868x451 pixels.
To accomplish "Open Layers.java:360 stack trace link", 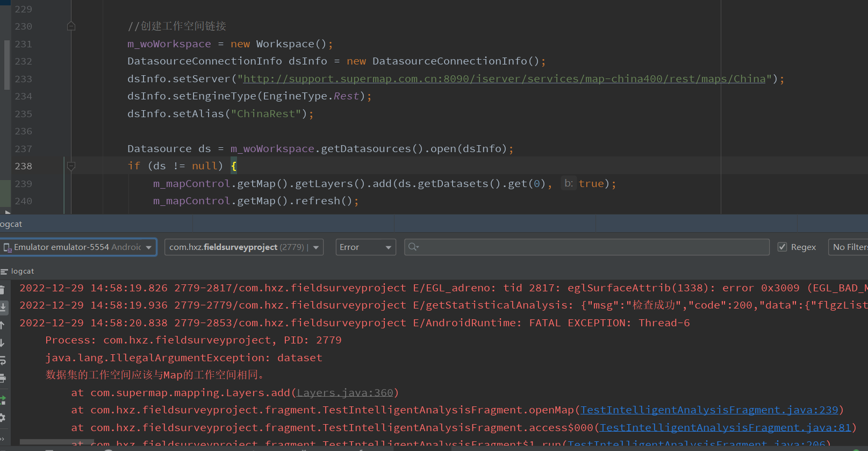I will pyautogui.click(x=345, y=392).
